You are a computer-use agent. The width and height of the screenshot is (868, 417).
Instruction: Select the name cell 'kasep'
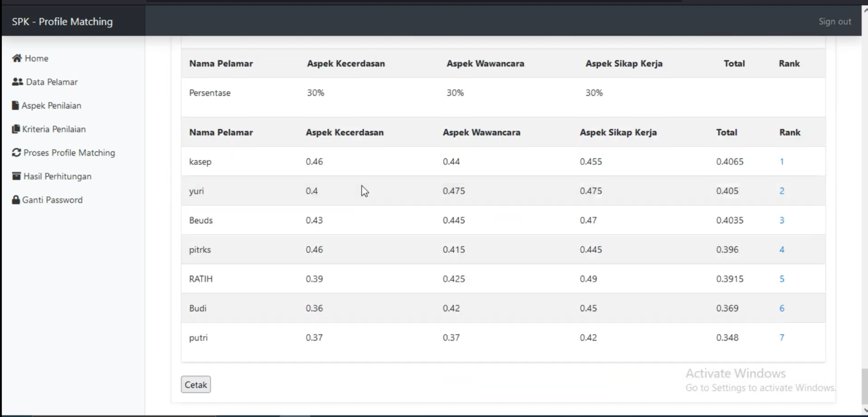[x=200, y=162]
